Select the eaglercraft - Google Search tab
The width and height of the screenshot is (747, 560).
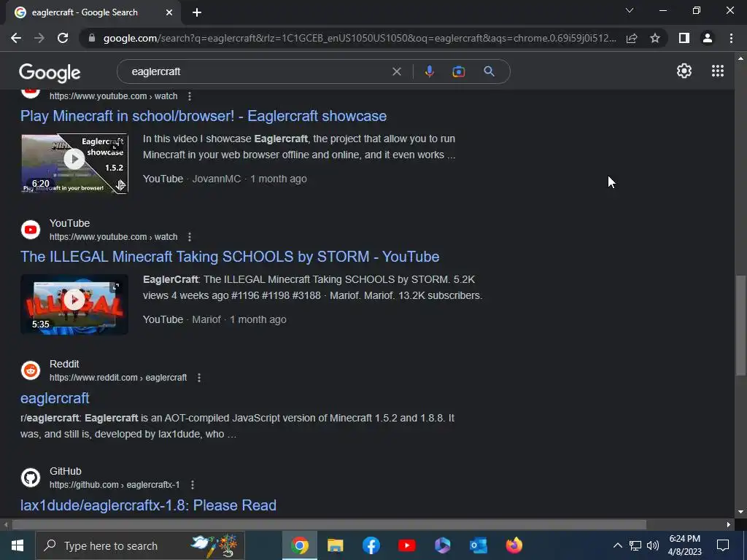pos(93,13)
